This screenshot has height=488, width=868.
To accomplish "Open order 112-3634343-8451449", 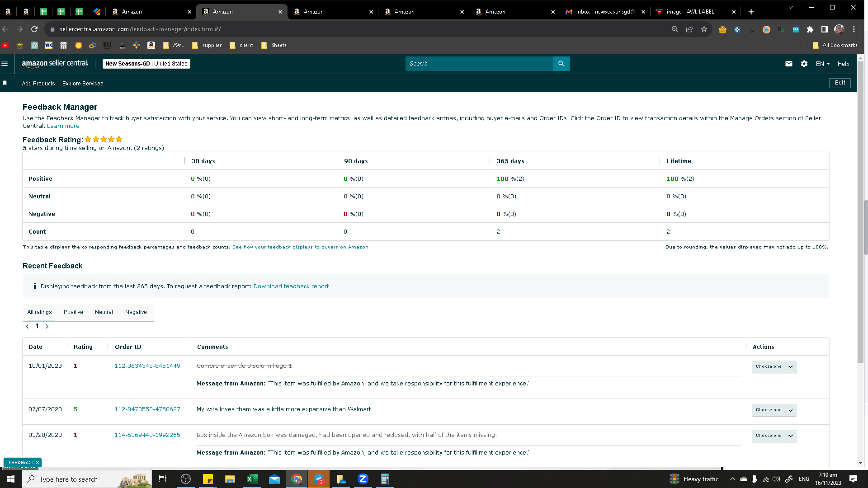I will coord(147,366).
